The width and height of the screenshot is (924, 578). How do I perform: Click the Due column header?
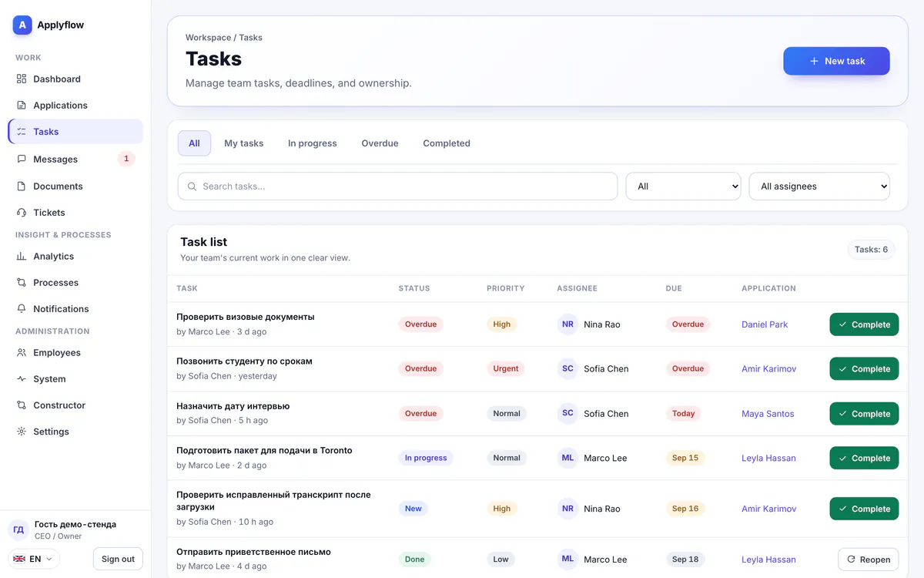tap(674, 288)
